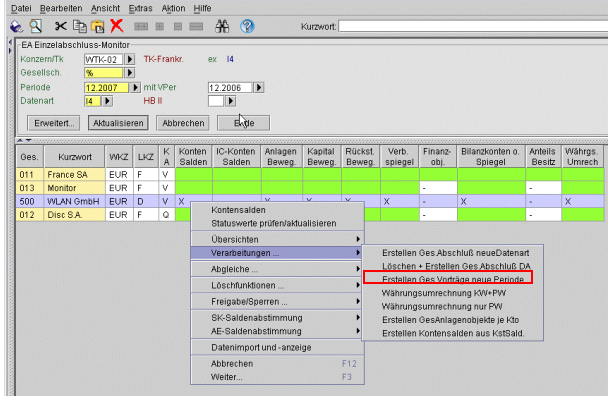Focus the Kurzwort input field
Viewport: 610px width, 396px height.
(x=474, y=26)
